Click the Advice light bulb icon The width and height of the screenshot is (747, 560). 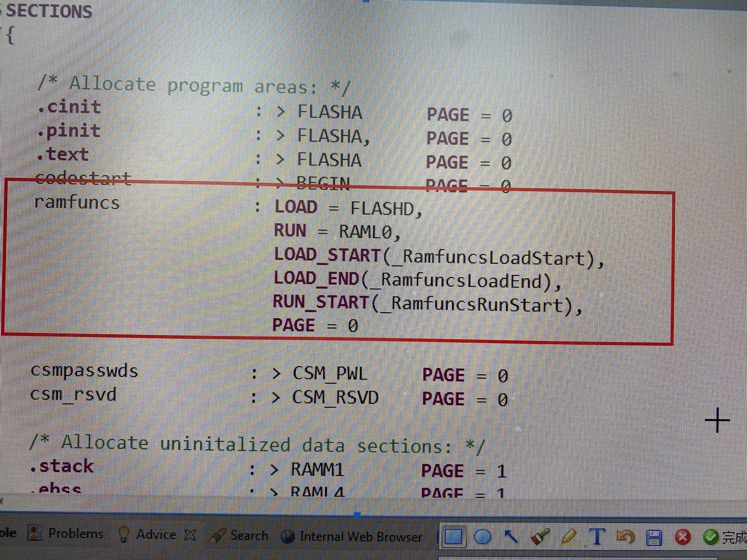[x=123, y=534]
